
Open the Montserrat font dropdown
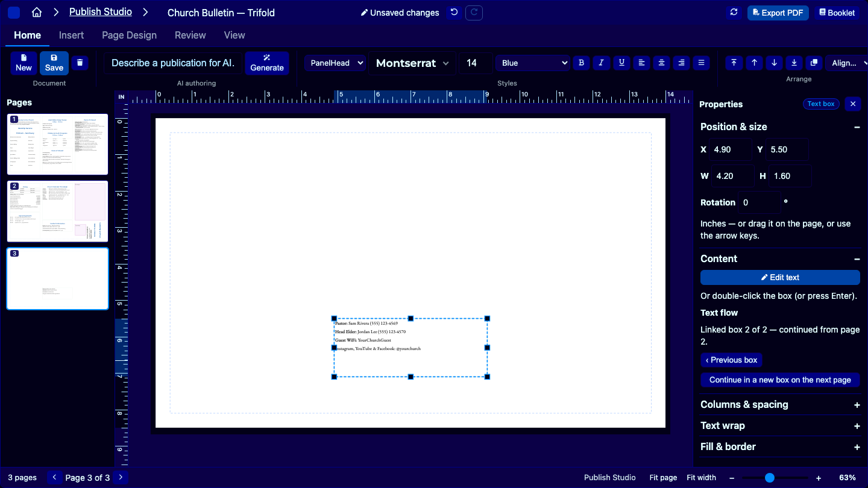pyautogui.click(x=412, y=63)
